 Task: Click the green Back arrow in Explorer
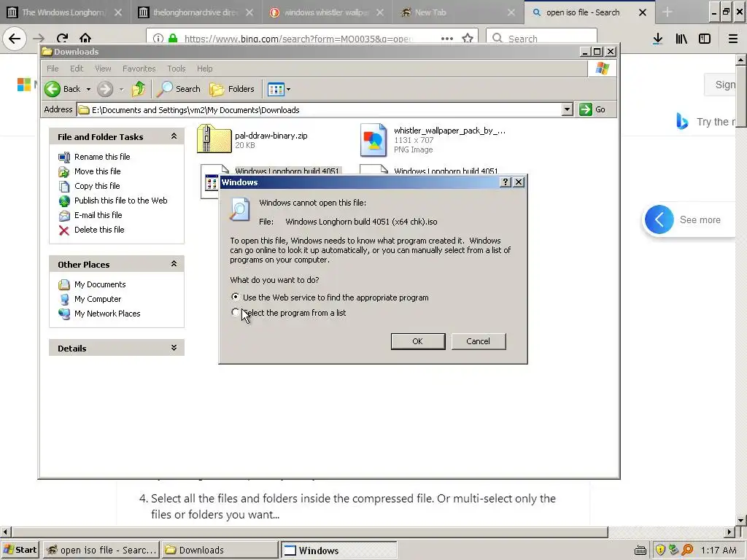pyautogui.click(x=53, y=89)
